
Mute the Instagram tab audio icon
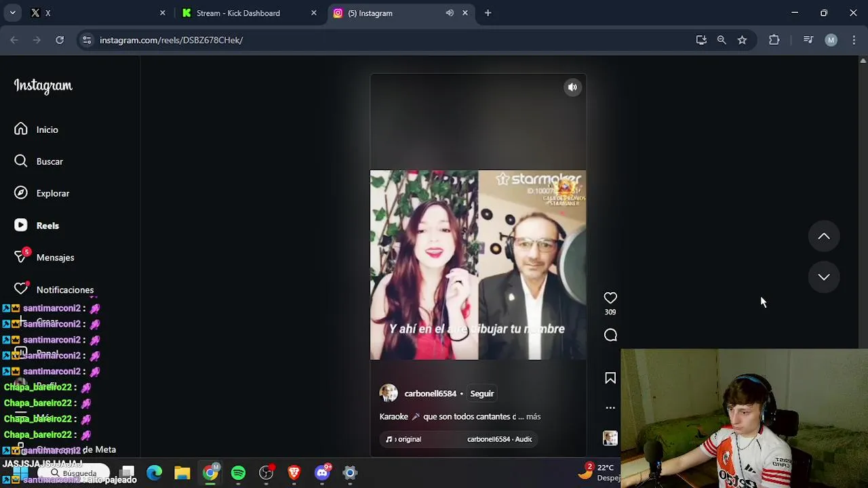(x=450, y=13)
